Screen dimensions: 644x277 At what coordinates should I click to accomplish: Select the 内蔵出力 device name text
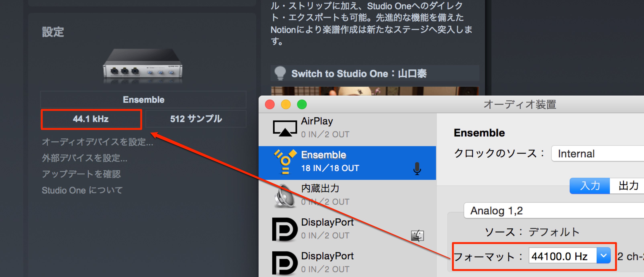click(x=320, y=188)
